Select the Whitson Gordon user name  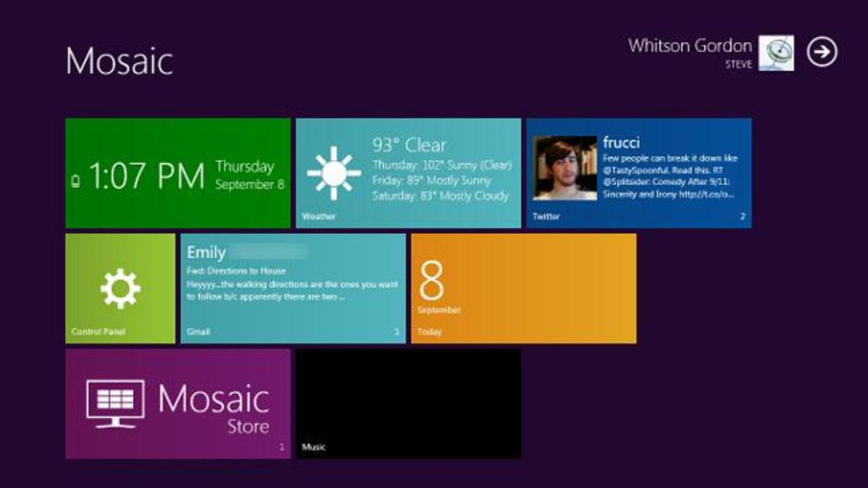[690, 46]
